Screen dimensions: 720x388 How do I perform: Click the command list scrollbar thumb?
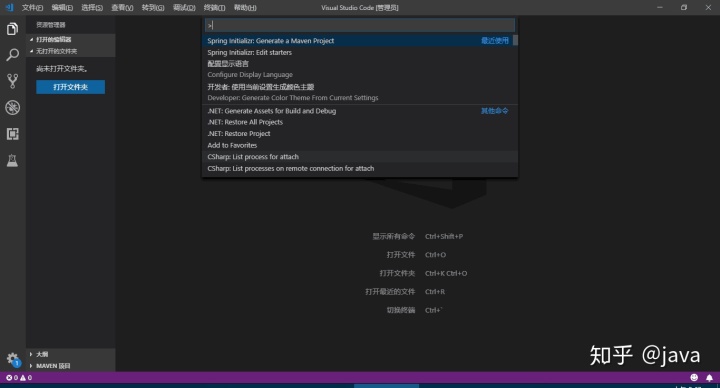(x=515, y=40)
